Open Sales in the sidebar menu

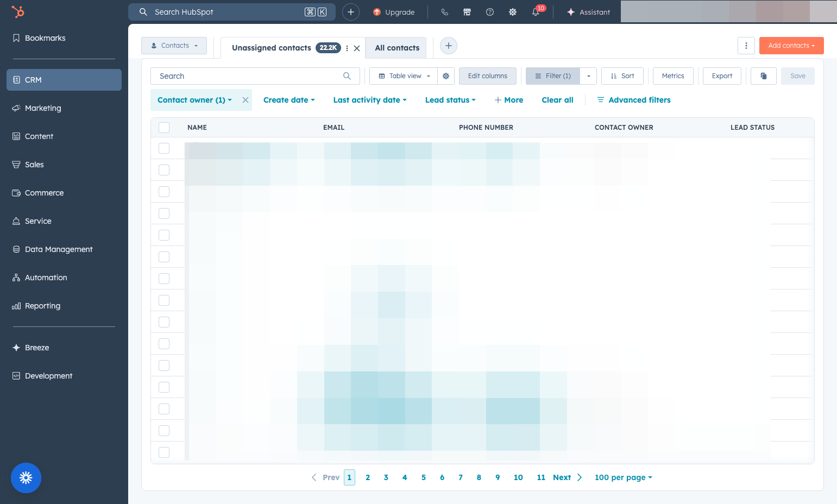pyautogui.click(x=64, y=165)
